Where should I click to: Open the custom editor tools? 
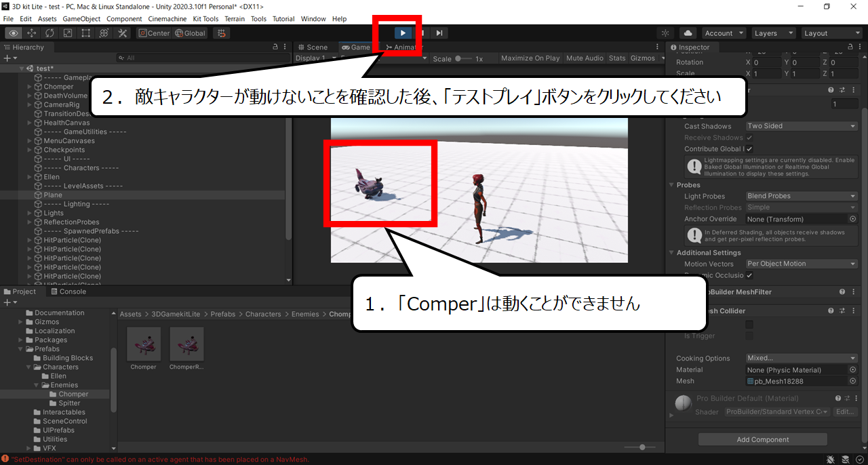(123, 33)
